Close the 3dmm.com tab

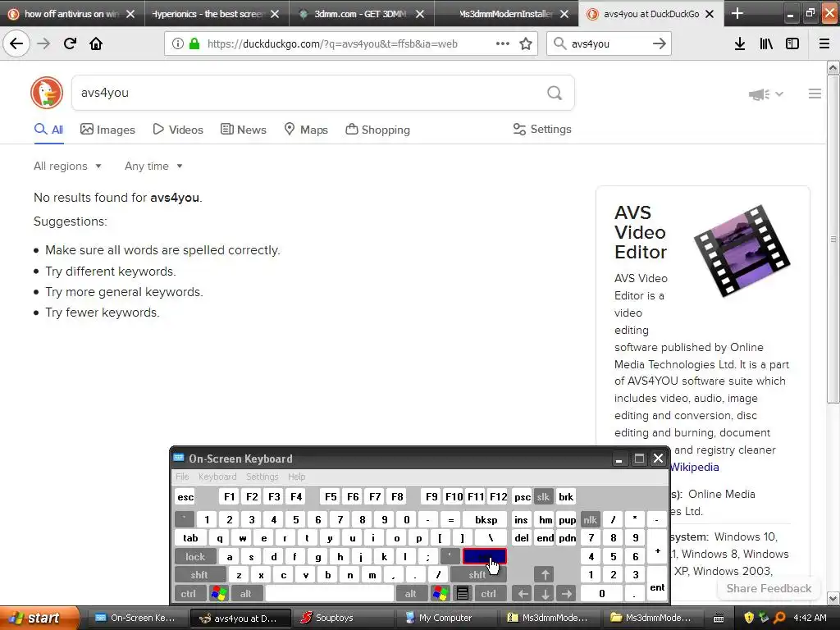420,14
